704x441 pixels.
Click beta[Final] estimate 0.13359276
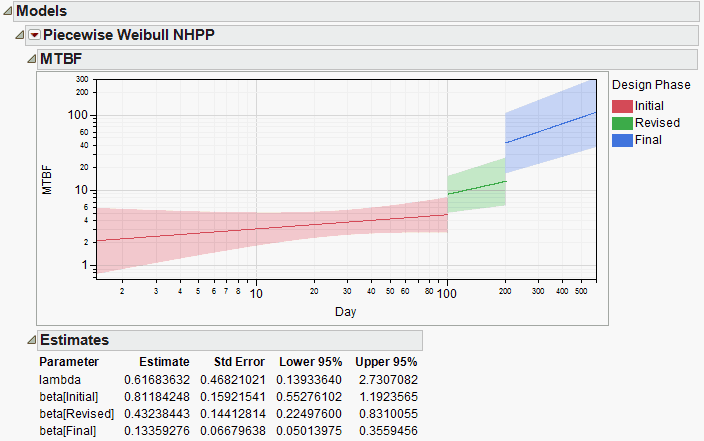(157, 431)
